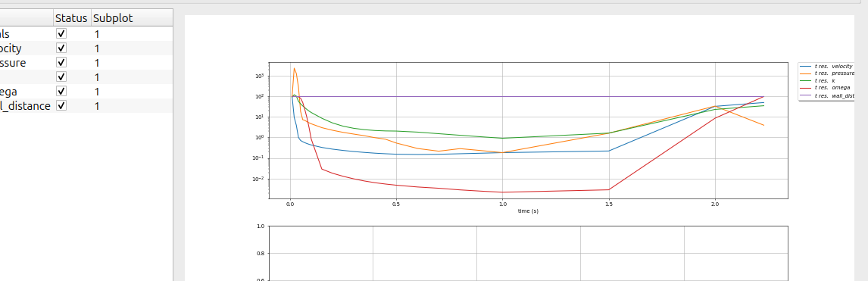Uncheck the Status box in the 'als' row
The image size is (868, 281).
61,34
